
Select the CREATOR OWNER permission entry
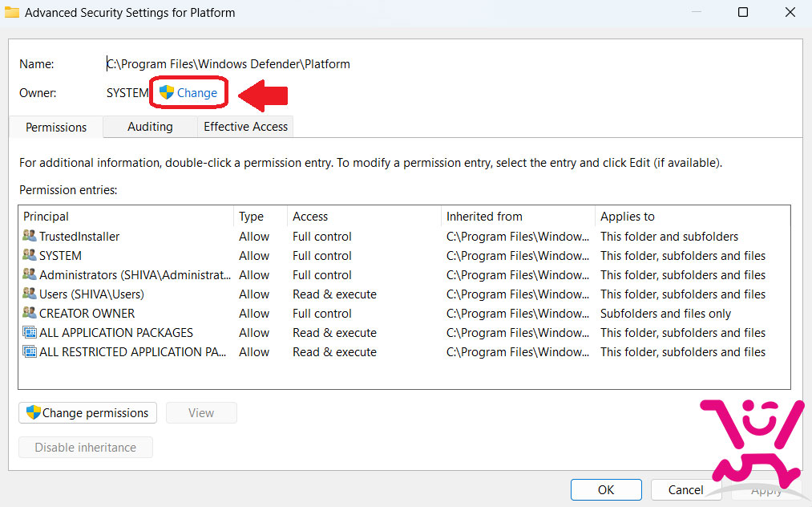tap(404, 313)
